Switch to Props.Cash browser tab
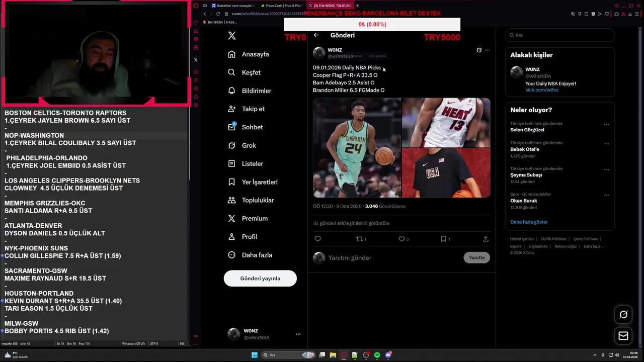 click(x=281, y=6)
